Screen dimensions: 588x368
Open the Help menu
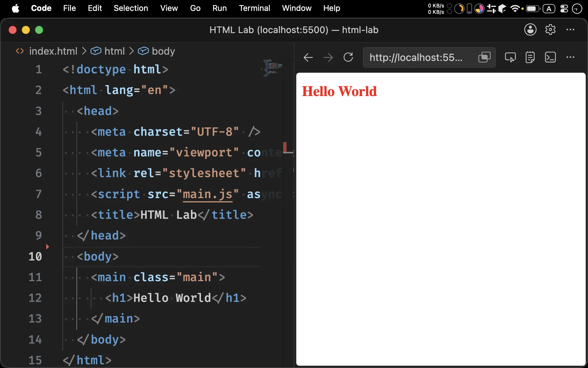pyautogui.click(x=332, y=8)
